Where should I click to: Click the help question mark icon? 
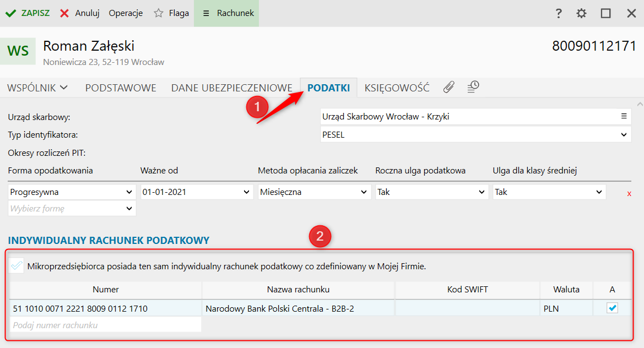[x=559, y=13]
